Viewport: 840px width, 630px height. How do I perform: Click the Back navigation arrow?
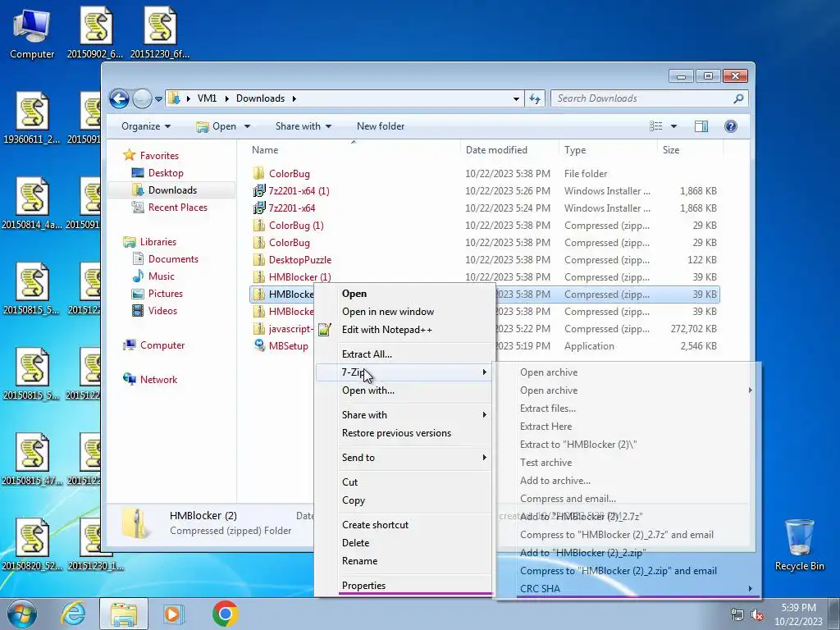point(119,98)
